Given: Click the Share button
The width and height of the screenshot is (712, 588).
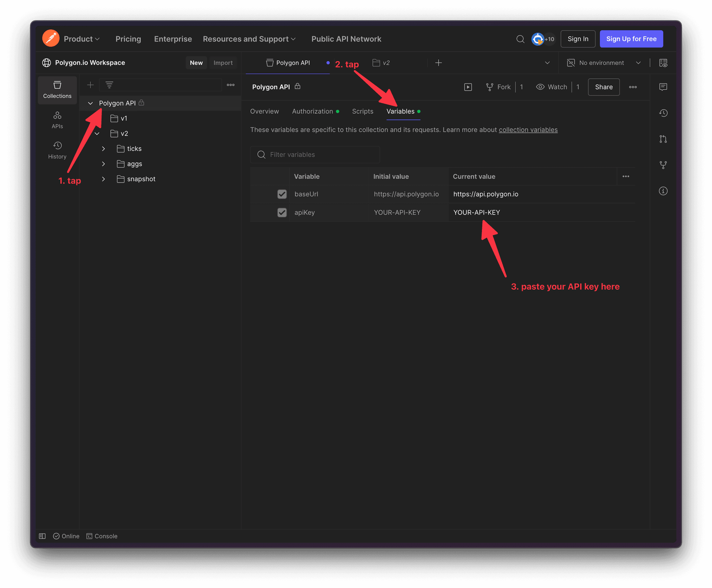Looking at the screenshot, I should tap(603, 87).
